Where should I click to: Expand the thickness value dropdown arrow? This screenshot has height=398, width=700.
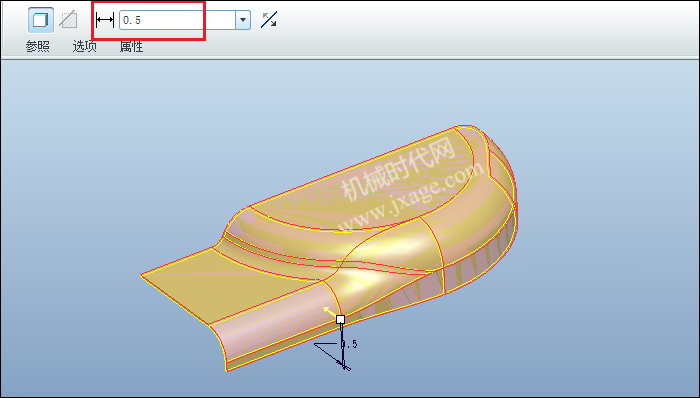pyautogui.click(x=243, y=20)
